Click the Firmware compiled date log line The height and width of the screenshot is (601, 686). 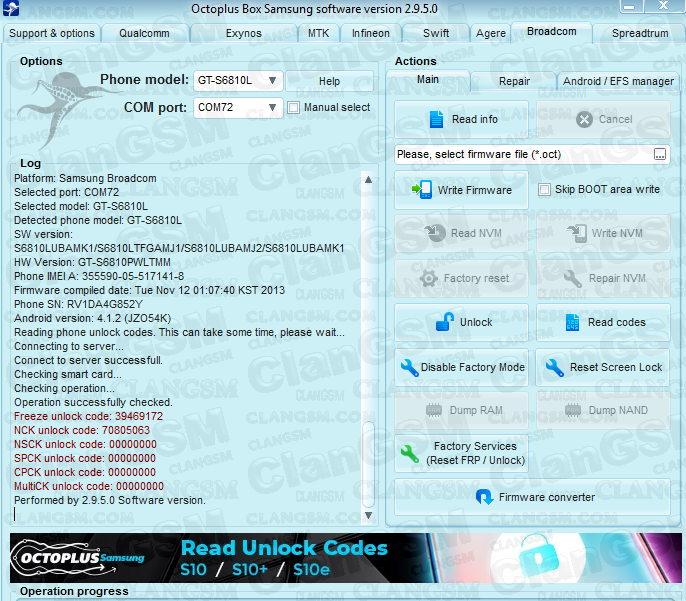(x=149, y=290)
